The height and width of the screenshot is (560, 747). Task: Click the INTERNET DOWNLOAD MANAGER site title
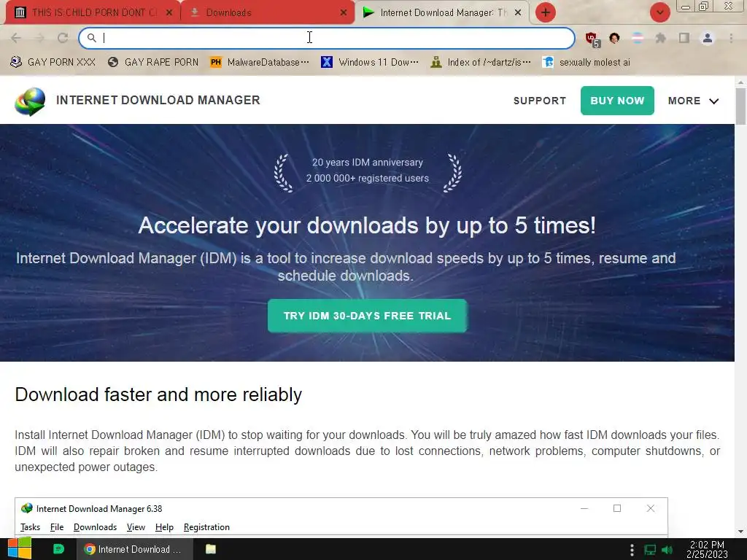coord(158,100)
